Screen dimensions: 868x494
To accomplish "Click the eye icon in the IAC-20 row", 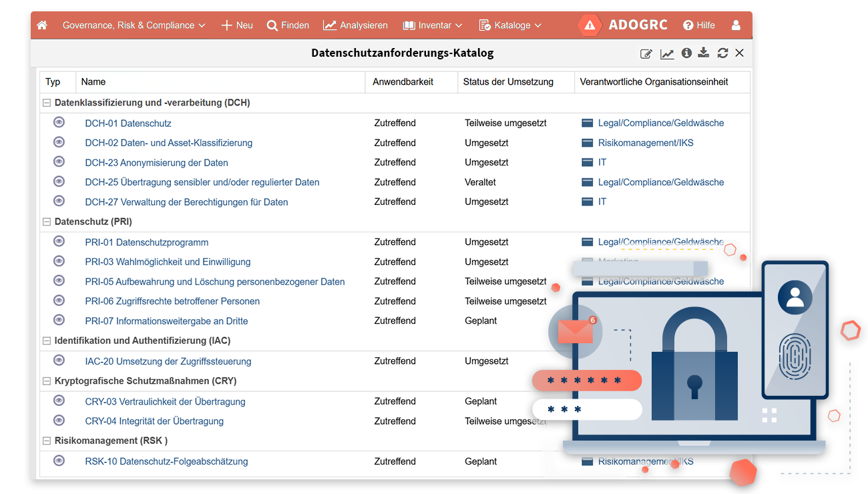I will pos(59,360).
